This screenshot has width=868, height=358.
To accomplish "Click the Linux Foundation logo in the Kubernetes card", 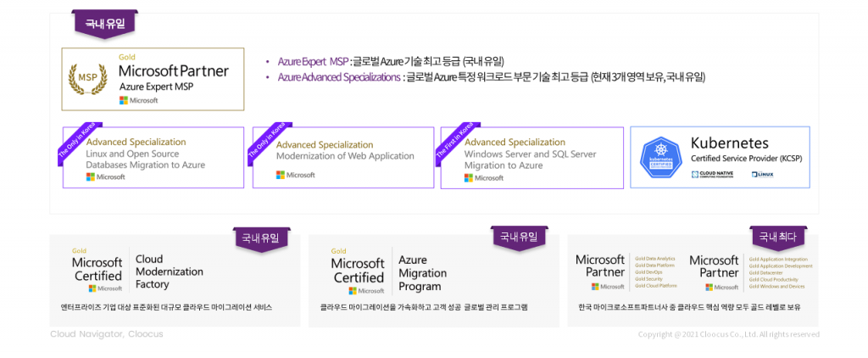I will click(x=762, y=175).
